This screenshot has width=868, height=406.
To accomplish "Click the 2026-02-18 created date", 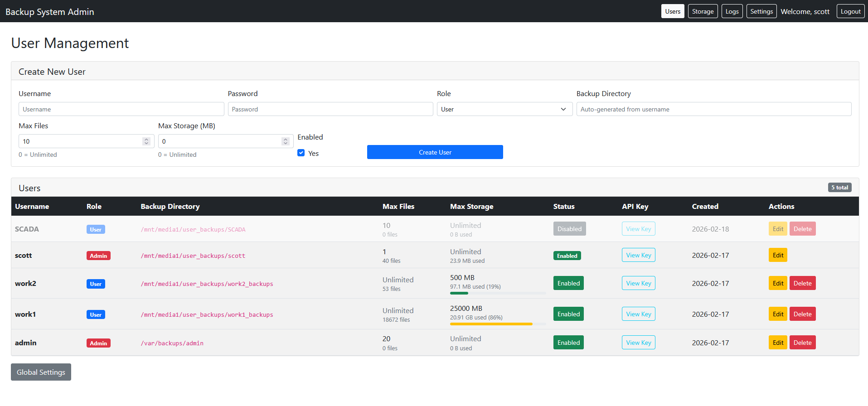I will click(x=710, y=229).
